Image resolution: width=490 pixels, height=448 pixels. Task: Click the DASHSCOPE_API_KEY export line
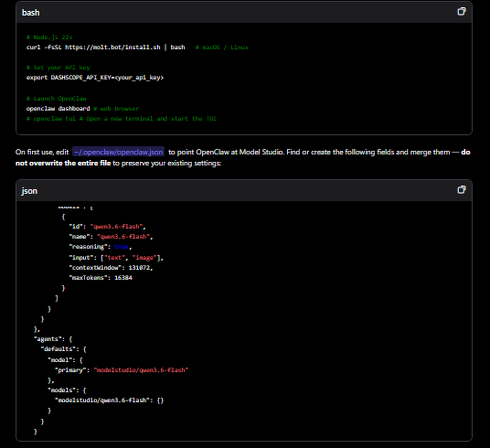95,77
